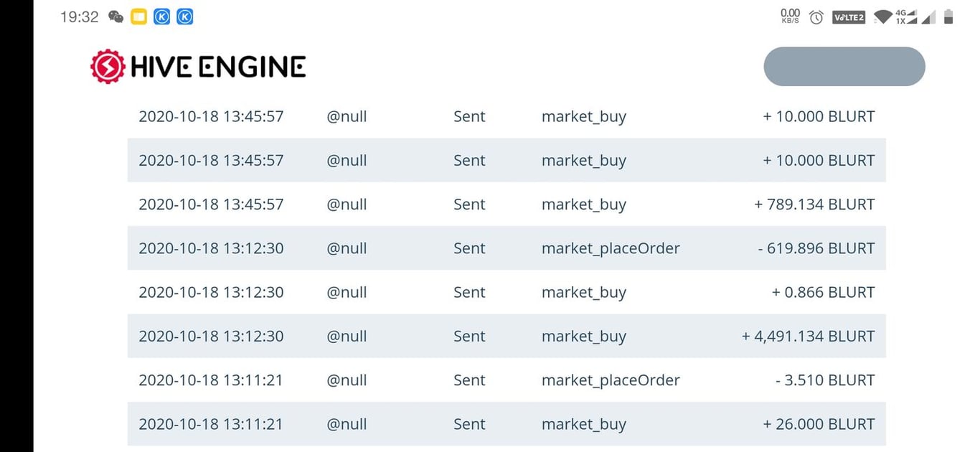This screenshot has width=980, height=452.
Task: Click the HIVE ENGINE wordmark
Action: pos(218,67)
